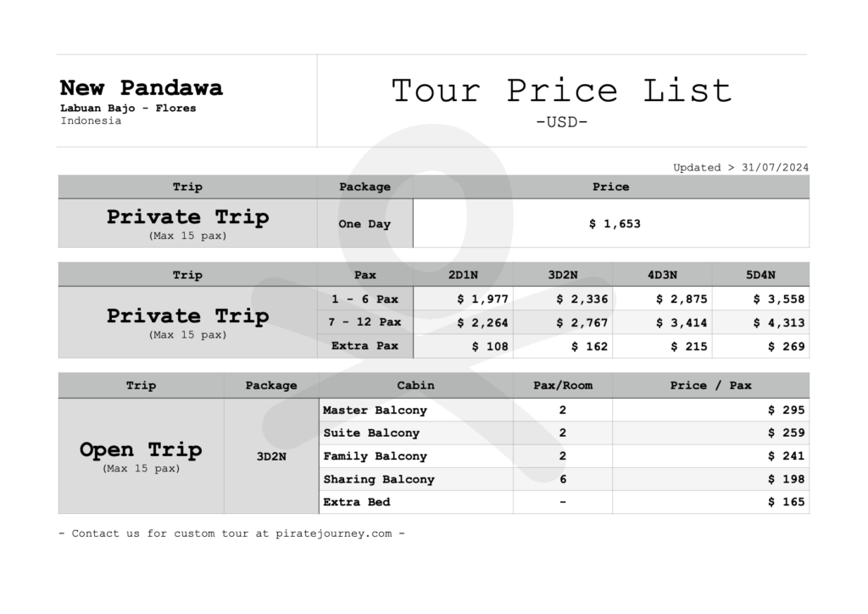Select the 2D1N column header
This screenshot has width=868, height=614.
463,275
